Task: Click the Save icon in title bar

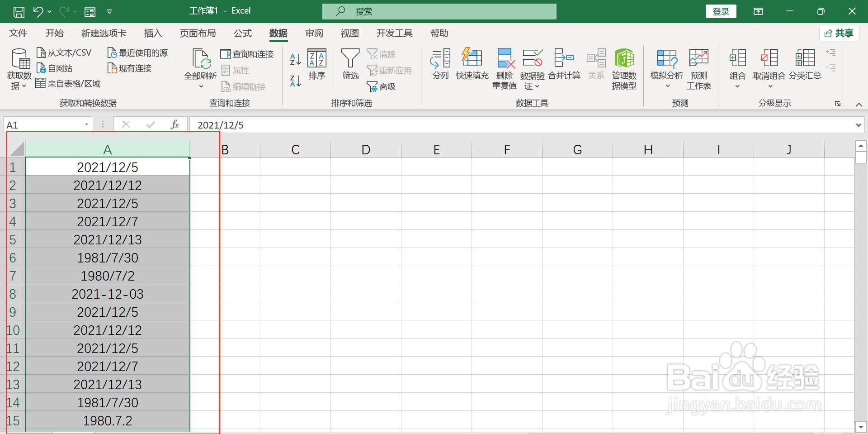Action: coord(19,12)
